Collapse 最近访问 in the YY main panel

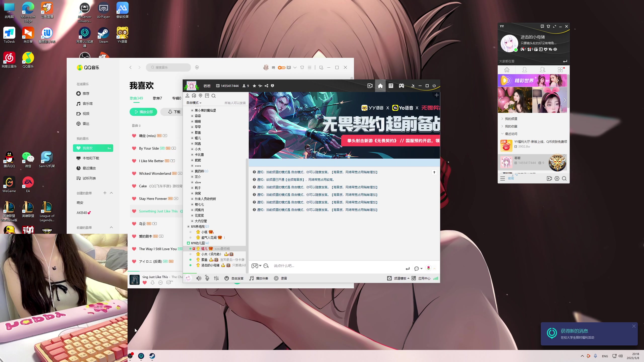[511, 134]
